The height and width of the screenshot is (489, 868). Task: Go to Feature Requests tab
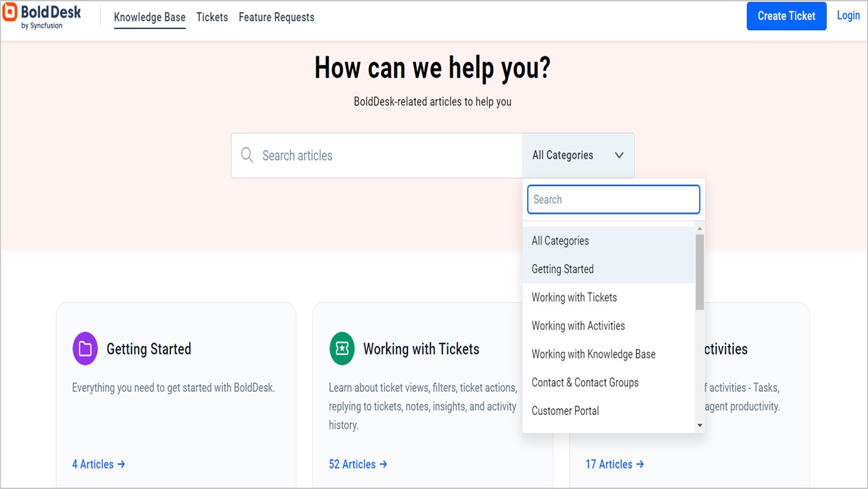276,18
